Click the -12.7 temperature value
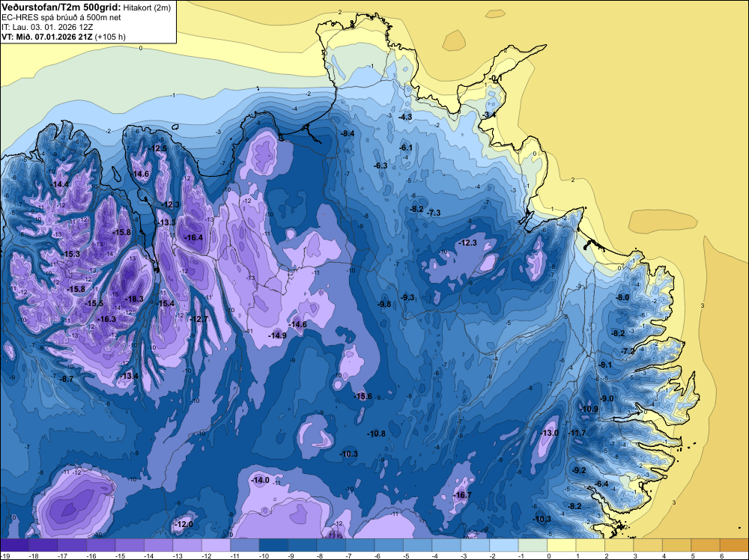 coord(198,319)
